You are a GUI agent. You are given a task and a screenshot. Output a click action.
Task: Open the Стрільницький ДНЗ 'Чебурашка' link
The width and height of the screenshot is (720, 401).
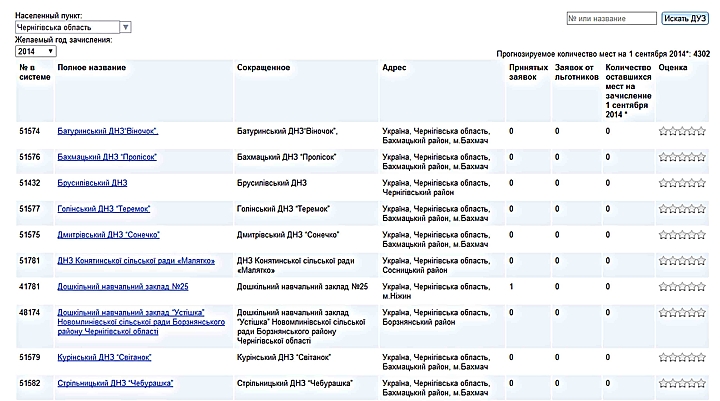[x=115, y=383]
